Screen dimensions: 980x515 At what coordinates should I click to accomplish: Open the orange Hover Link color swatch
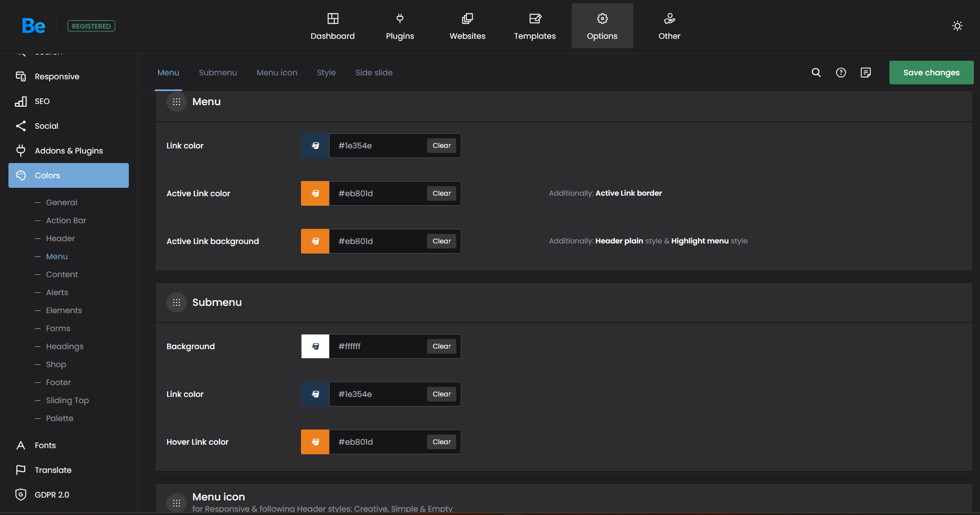315,442
